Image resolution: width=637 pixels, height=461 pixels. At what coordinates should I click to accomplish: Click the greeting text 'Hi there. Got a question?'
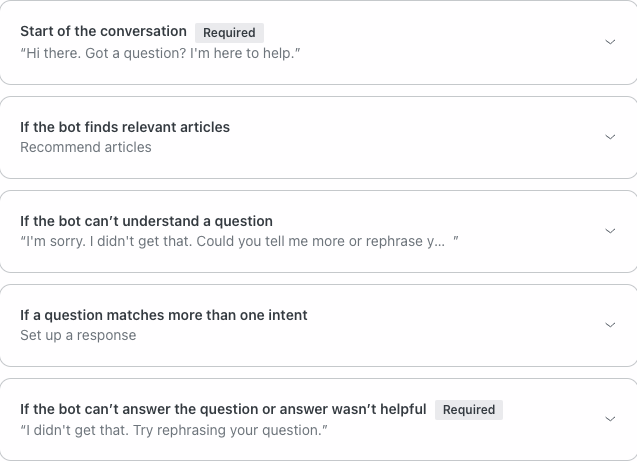[160, 52]
